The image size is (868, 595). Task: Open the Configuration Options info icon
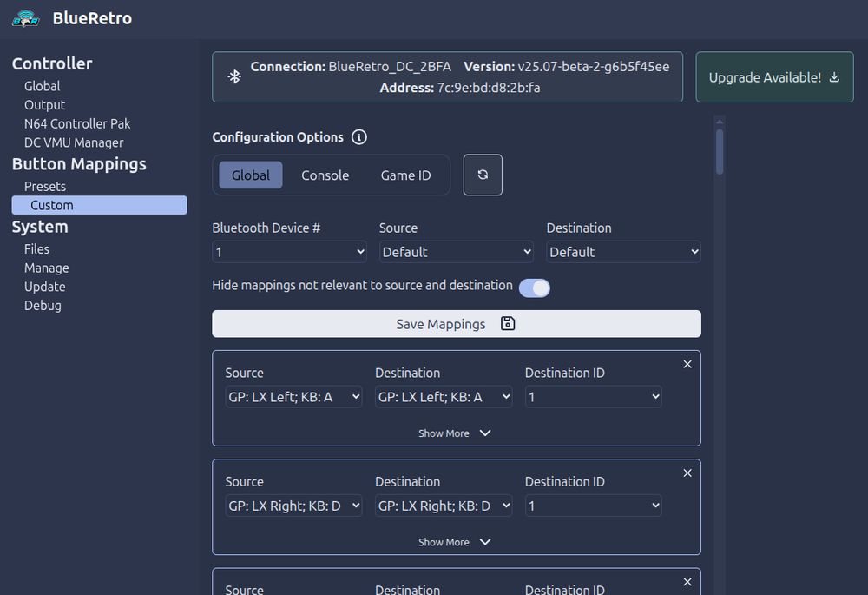(359, 137)
